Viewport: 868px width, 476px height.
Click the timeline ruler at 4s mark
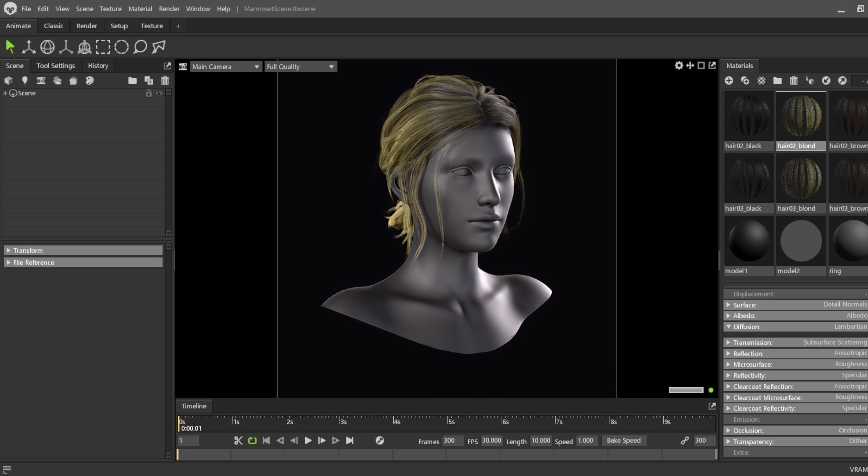[x=394, y=420]
